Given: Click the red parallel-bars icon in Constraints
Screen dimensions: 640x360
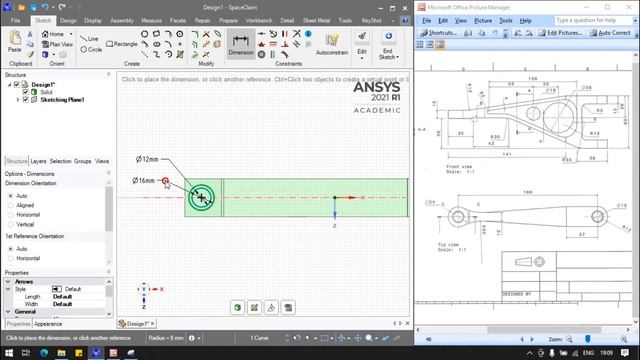Looking at the screenshot, I should 284,34.
